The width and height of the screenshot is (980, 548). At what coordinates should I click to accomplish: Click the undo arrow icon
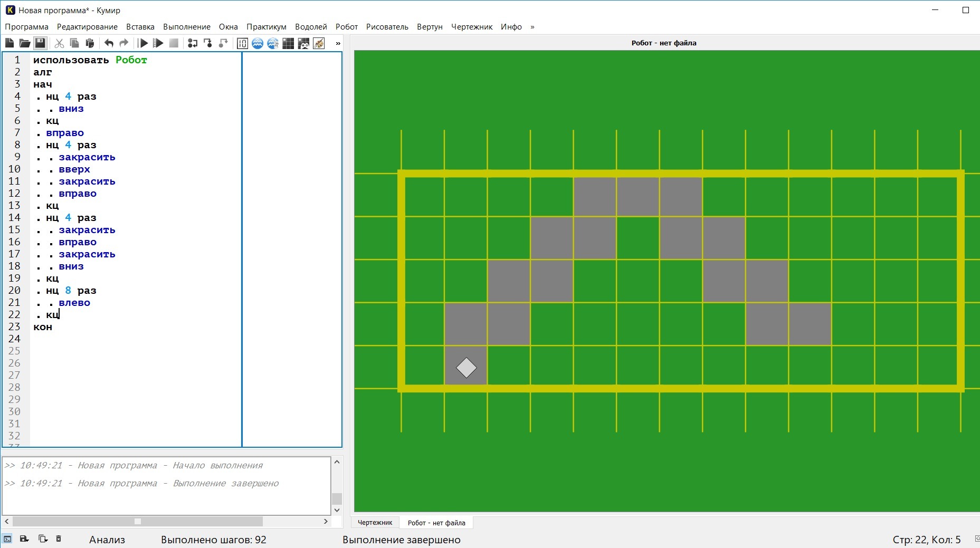coord(109,43)
